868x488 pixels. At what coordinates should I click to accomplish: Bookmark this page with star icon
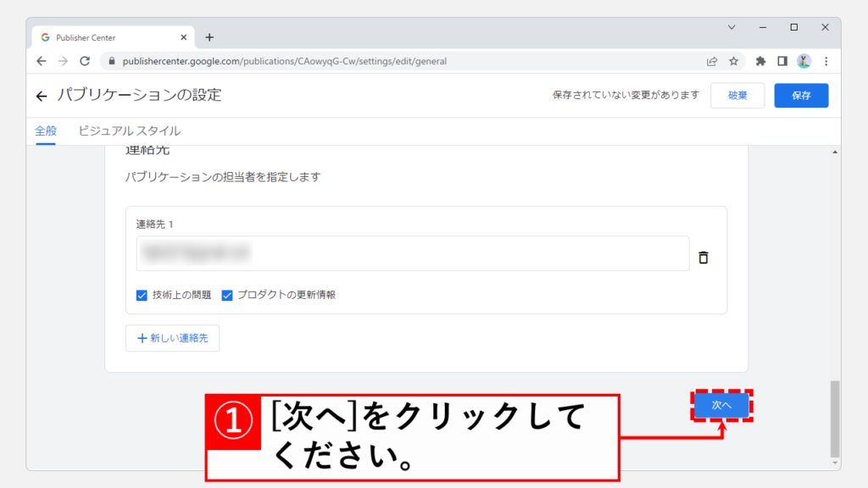coord(733,61)
